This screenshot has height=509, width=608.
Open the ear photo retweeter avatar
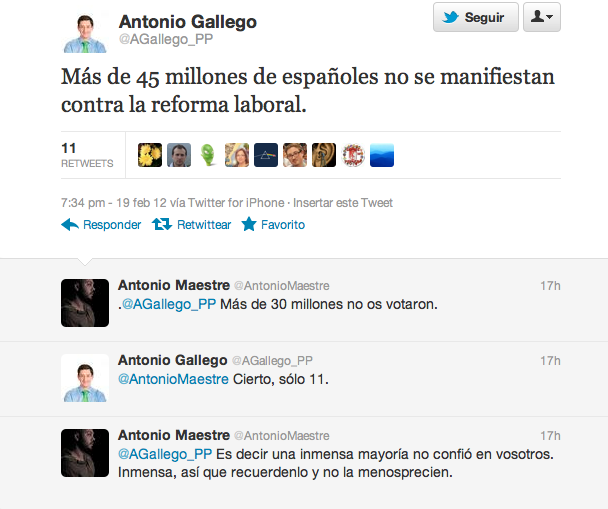pyautogui.click(x=324, y=155)
